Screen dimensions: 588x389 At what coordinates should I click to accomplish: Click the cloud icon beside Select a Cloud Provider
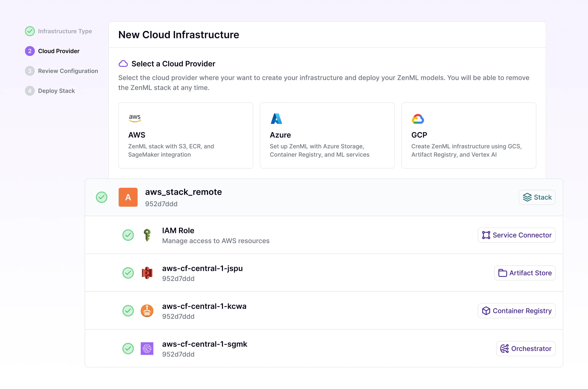click(123, 64)
